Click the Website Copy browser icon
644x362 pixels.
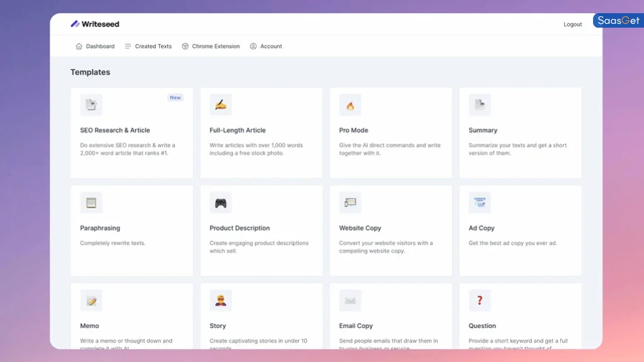[350, 202]
